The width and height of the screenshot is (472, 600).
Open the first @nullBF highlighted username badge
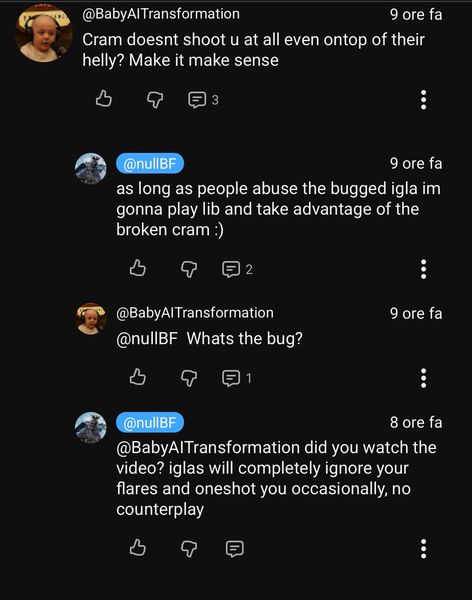point(150,164)
